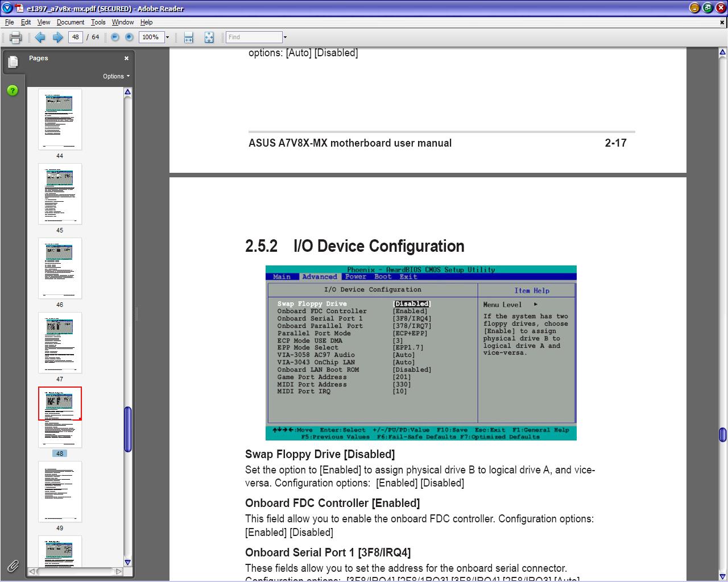Click the BIOS setup screenshot image

pos(421,353)
